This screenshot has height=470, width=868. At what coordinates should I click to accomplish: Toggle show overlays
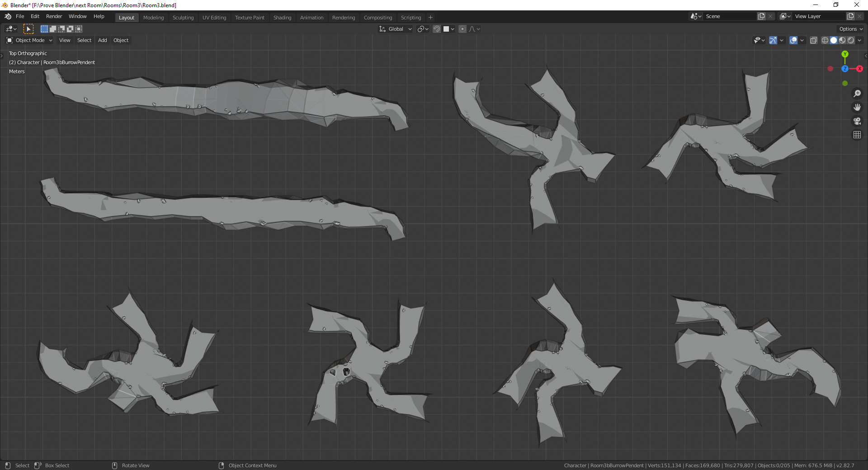pyautogui.click(x=793, y=40)
